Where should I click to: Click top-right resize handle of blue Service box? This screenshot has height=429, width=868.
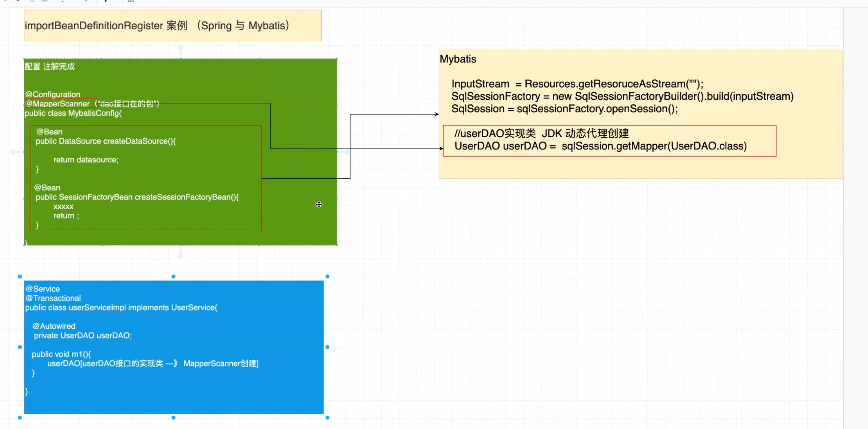(x=327, y=277)
